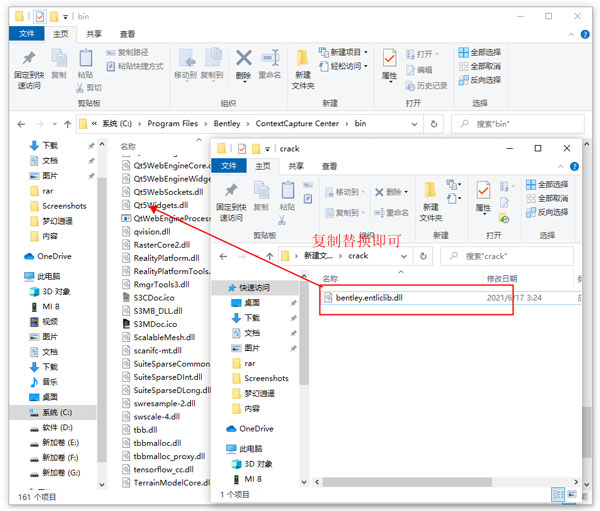Image resolution: width=600 pixels, height=511 pixels.
Task: Click Select none in bin window ribbon
Action: (x=480, y=66)
